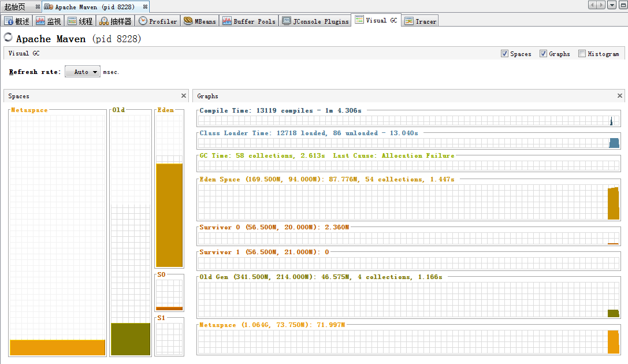628x364 pixels.
Task: Click the MBeans tab icon
Action: click(188, 21)
